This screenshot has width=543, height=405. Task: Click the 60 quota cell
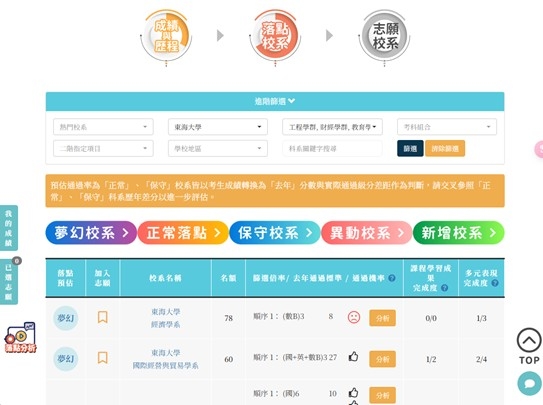(229, 359)
